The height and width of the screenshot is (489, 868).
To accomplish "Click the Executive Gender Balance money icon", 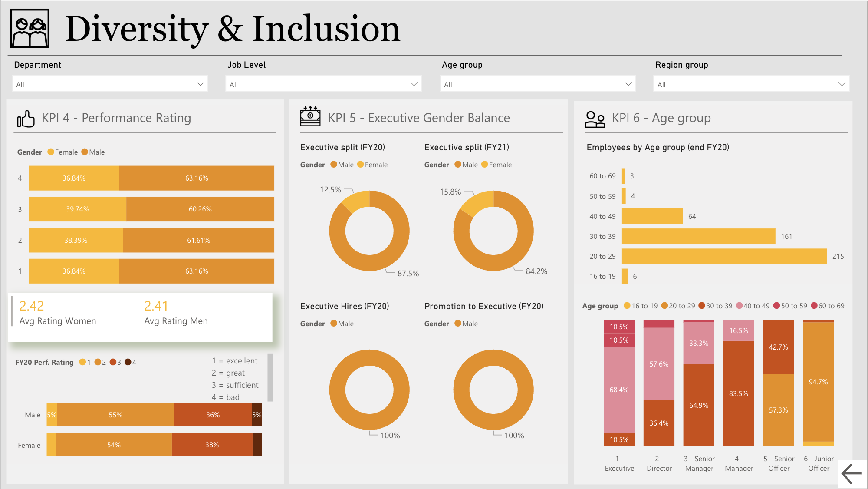I will 310,116.
